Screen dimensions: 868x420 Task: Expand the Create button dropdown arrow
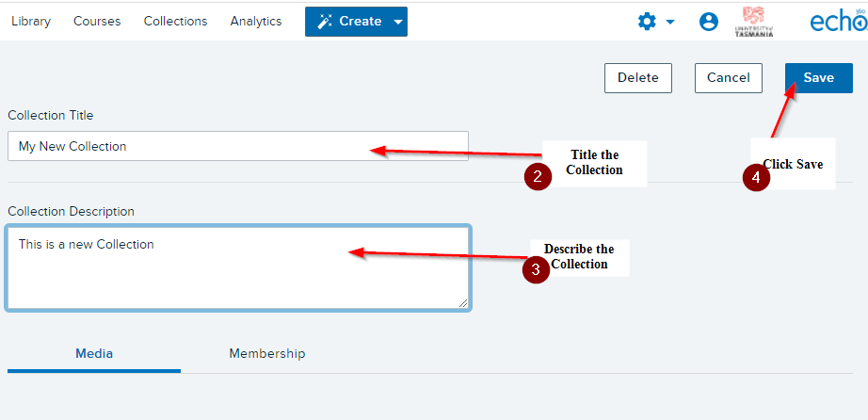[x=398, y=23]
